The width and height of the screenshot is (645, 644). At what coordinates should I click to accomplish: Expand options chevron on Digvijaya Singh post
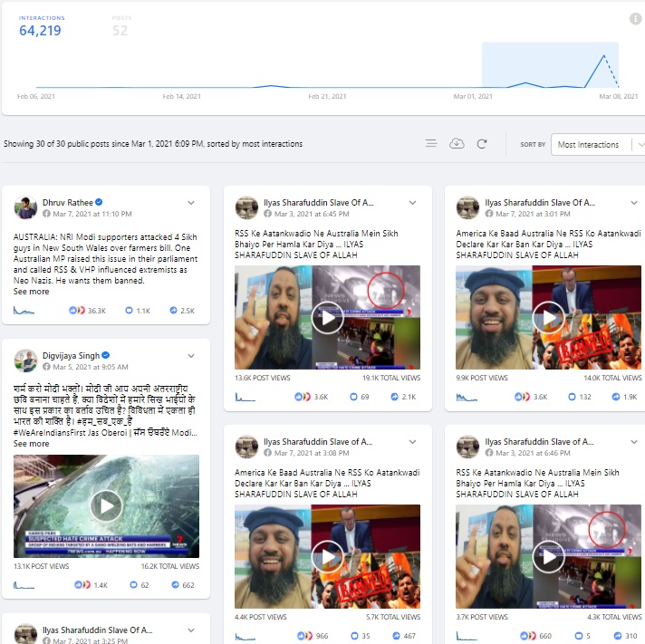pyautogui.click(x=191, y=356)
